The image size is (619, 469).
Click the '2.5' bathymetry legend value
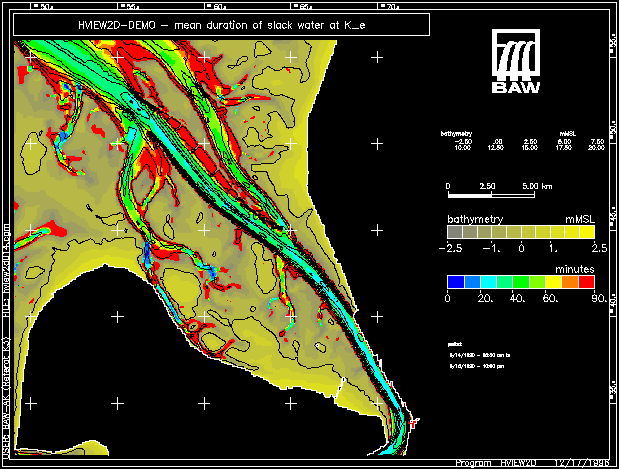[599, 248]
